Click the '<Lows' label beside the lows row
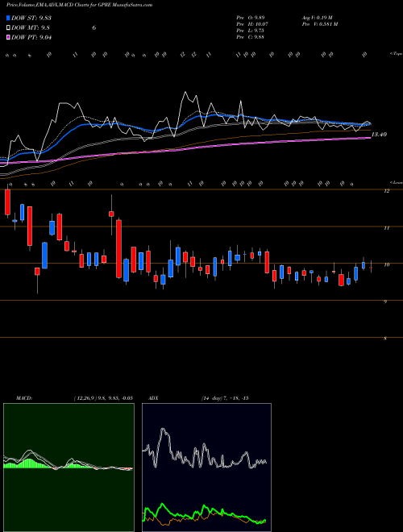The height and width of the screenshot is (532, 403). click(x=396, y=182)
